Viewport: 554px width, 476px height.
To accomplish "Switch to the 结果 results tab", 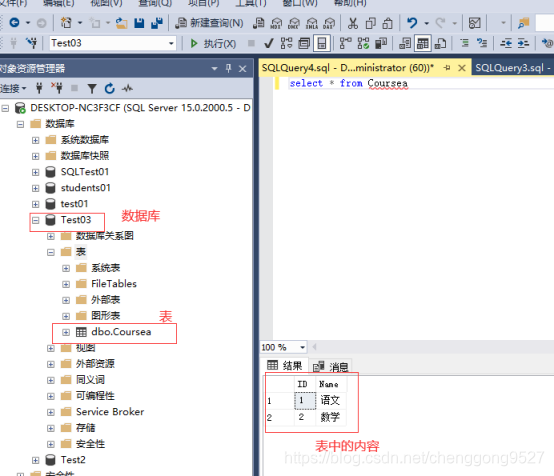I will tap(285, 366).
